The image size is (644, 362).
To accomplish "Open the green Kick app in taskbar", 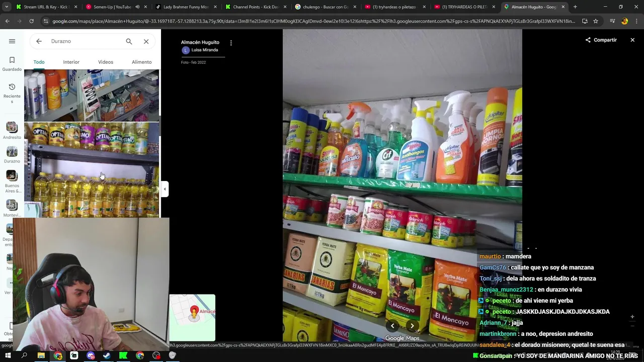I will tap(123, 355).
